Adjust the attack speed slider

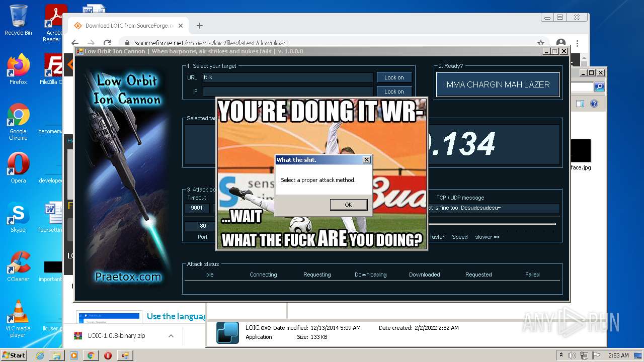coord(491,224)
